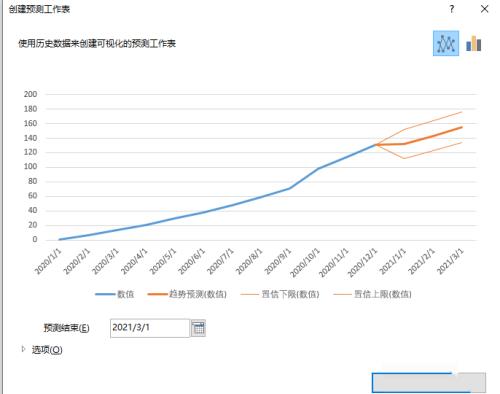
Task: Click the 100 y-axis value
Action: (x=30, y=167)
